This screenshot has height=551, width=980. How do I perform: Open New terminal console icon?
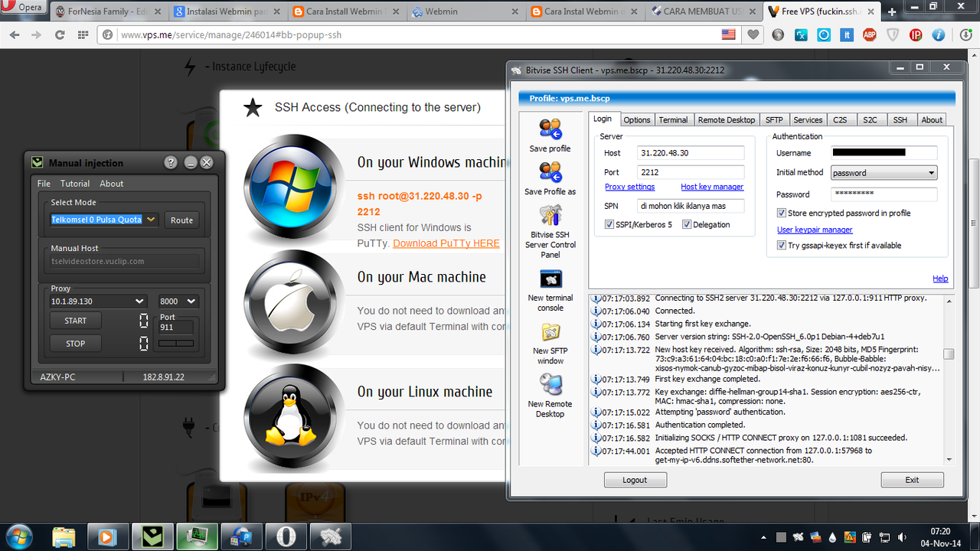click(550, 279)
